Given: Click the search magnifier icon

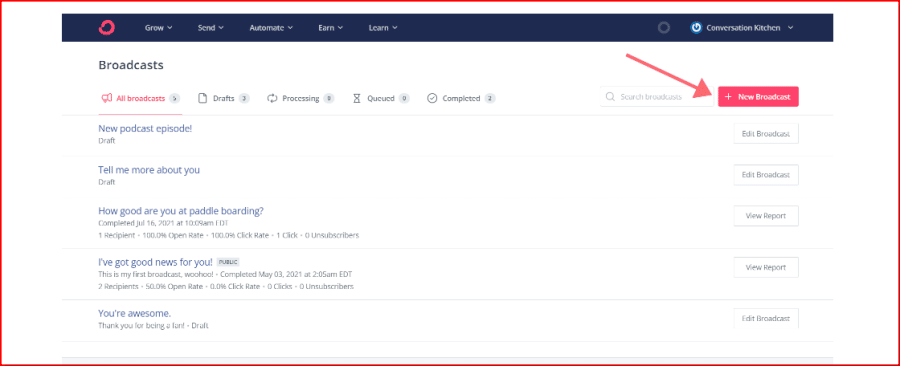Looking at the screenshot, I should 610,97.
